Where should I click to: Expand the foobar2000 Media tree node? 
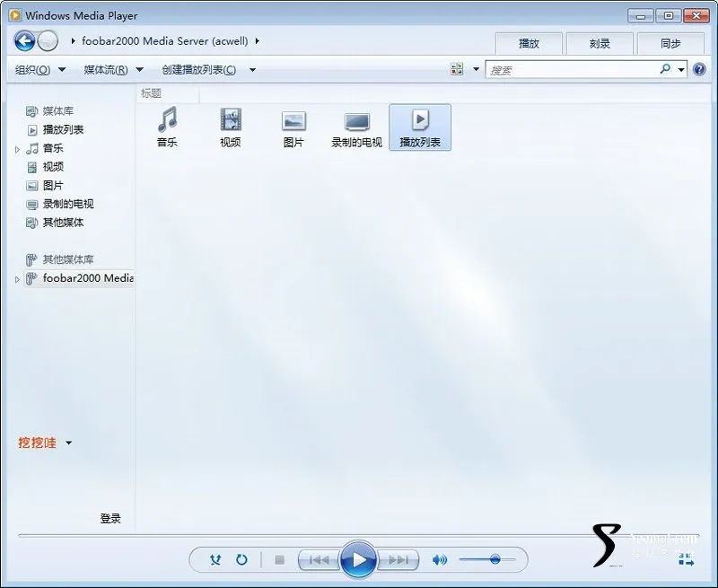pos(17,279)
